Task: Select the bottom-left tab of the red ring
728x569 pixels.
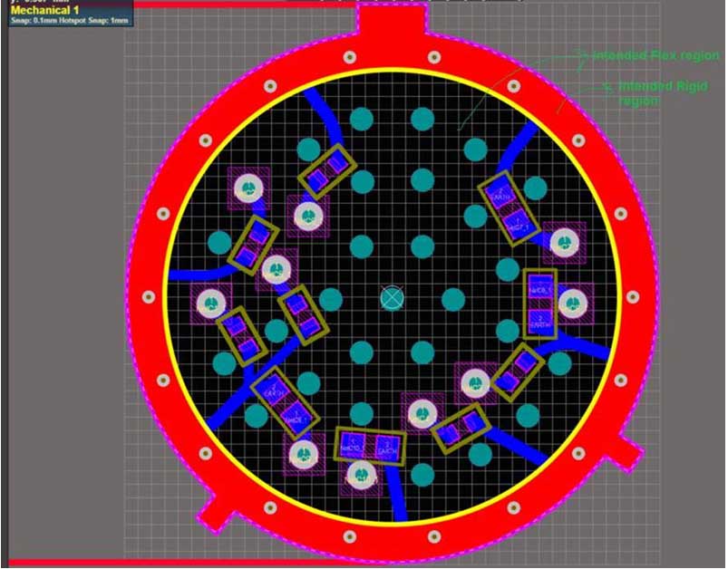Action: [214, 513]
